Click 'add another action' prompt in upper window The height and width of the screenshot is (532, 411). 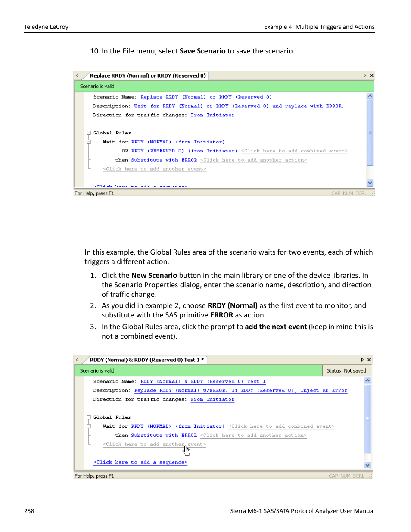(253, 160)
